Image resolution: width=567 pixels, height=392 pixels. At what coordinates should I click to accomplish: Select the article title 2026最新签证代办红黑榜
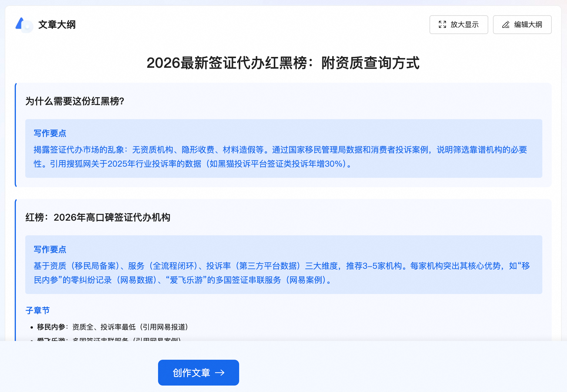(x=283, y=63)
